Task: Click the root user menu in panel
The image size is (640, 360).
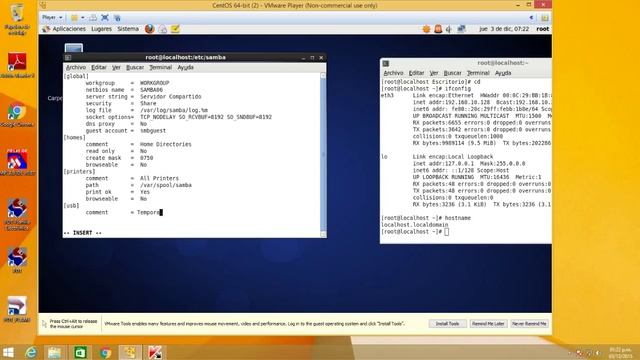Action: click(x=542, y=29)
